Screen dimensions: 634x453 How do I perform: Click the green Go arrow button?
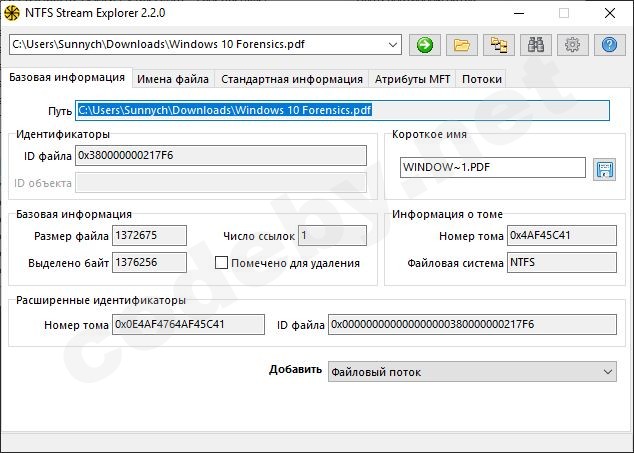tap(426, 45)
